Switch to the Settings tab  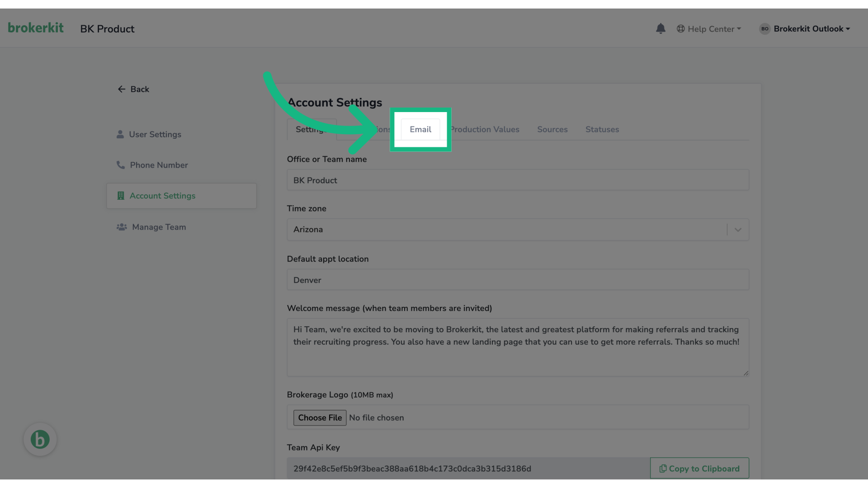[311, 130]
